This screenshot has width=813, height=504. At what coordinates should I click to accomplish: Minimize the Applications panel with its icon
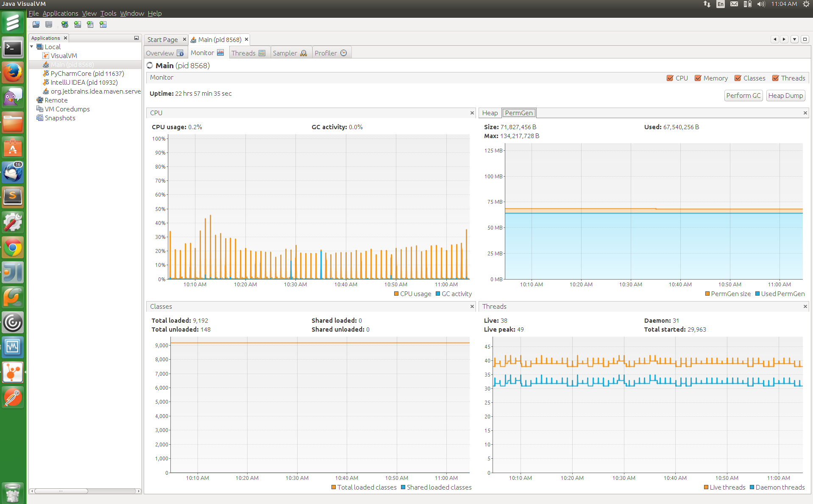136,38
